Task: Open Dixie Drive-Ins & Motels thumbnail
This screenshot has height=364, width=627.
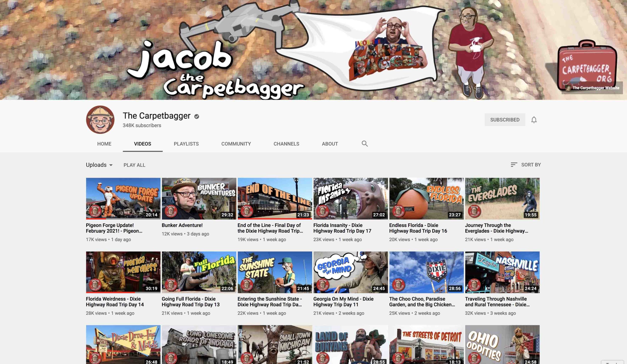Action: 123,345
